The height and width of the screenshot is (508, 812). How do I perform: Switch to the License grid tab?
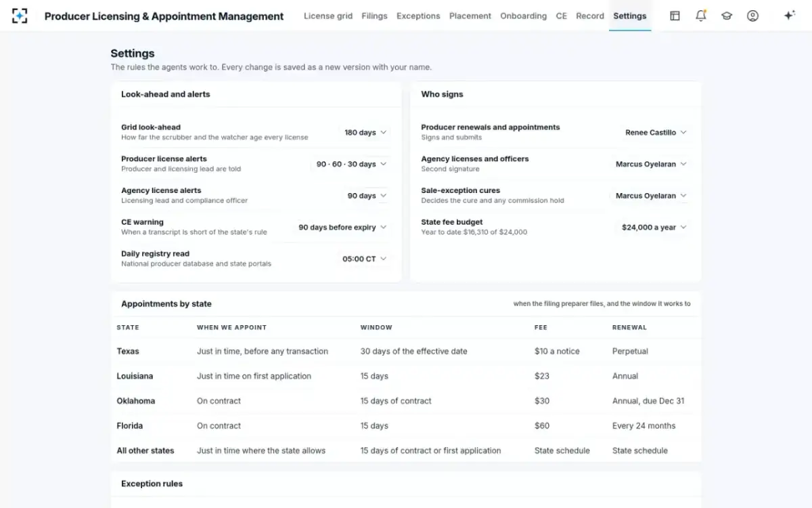pyautogui.click(x=328, y=16)
